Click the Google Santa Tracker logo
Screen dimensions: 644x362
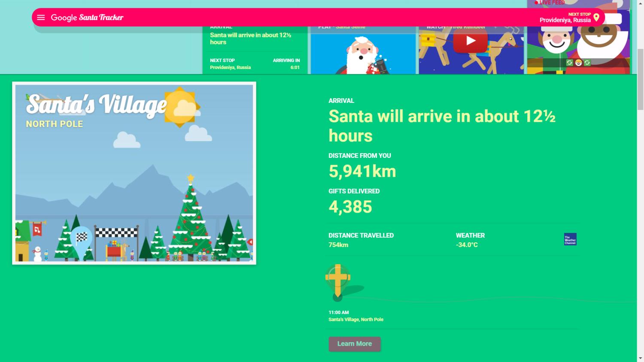click(x=87, y=18)
